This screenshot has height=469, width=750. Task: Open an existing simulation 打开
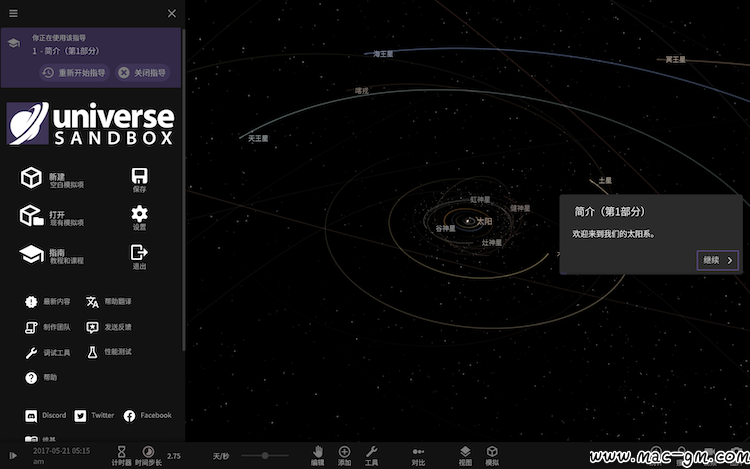52,217
